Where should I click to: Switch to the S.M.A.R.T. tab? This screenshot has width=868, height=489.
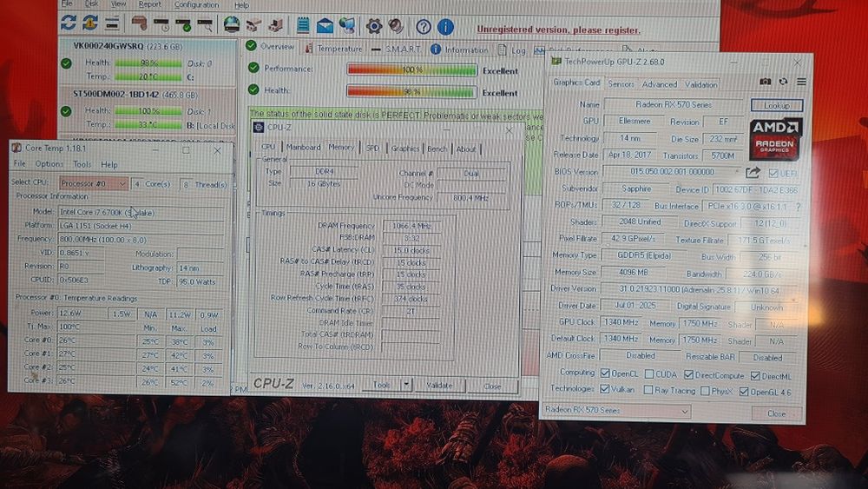[397, 50]
